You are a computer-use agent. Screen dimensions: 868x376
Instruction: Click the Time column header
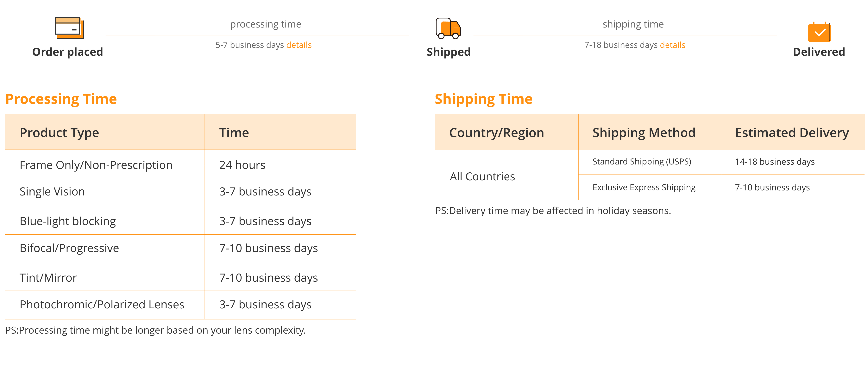pyautogui.click(x=280, y=132)
